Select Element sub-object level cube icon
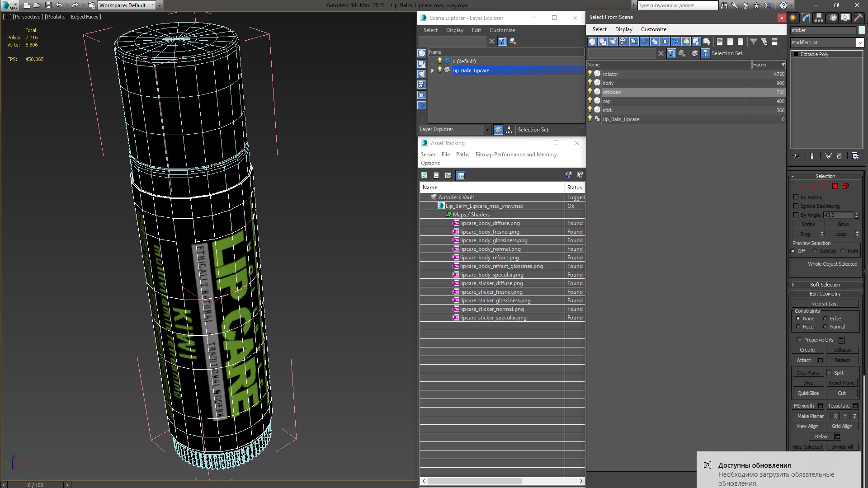Screen dimensions: 868x488 [845, 186]
